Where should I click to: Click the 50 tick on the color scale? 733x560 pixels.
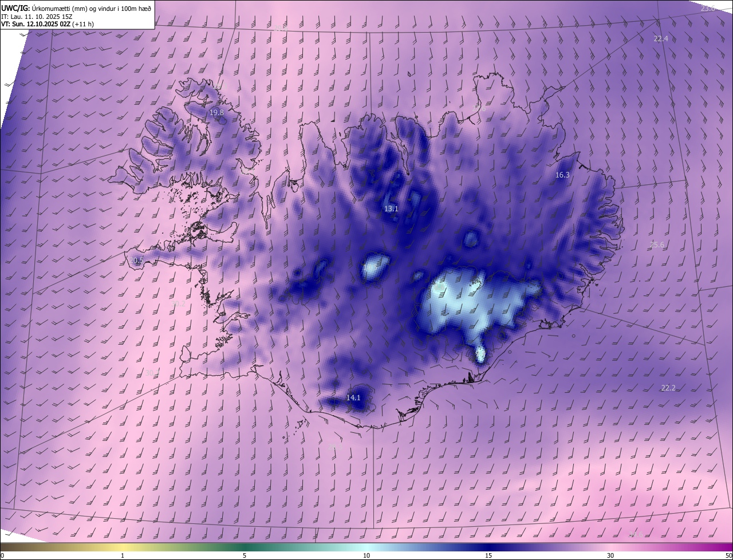pyautogui.click(x=728, y=555)
